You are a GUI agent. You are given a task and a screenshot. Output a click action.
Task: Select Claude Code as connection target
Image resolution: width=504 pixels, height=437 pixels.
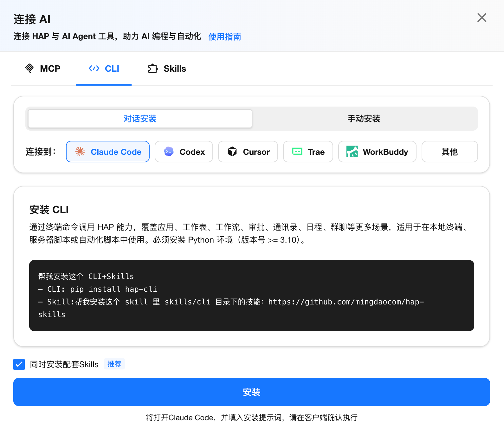pyautogui.click(x=108, y=152)
